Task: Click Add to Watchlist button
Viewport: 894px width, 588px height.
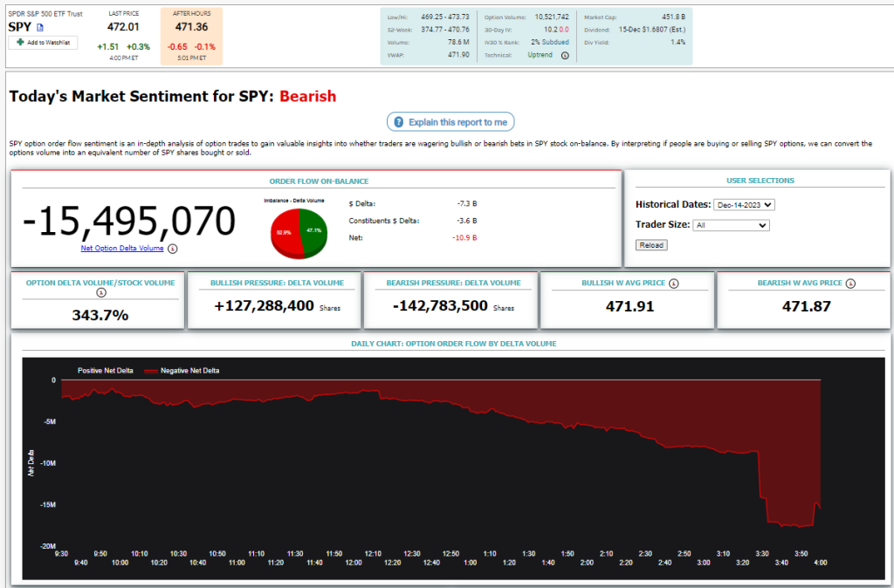Action: pyautogui.click(x=43, y=42)
